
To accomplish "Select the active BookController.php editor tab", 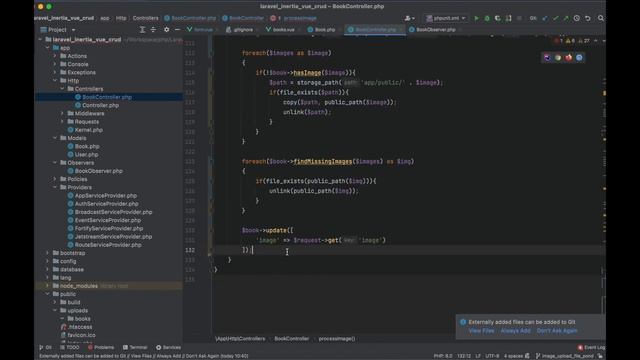I will 375,29.
